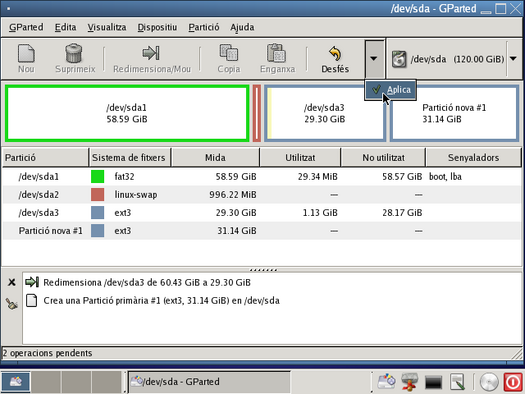Select the Partició nova #1 table row
The height and width of the screenshot is (394, 525).
(x=262, y=231)
